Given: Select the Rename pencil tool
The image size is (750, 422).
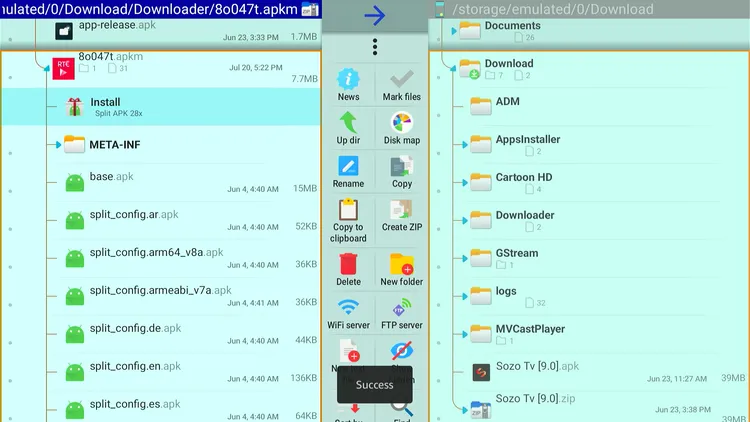Looking at the screenshot, I should (348, 166).
